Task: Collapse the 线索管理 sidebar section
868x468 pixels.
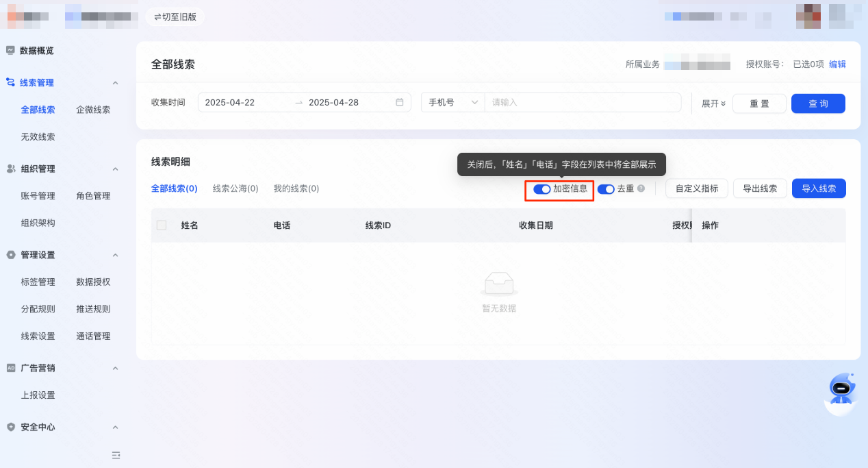Action: click(115, 83)
